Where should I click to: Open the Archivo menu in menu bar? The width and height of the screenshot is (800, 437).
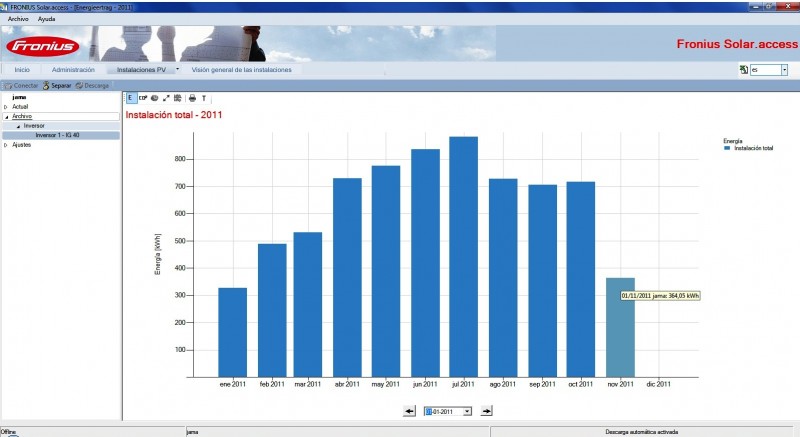[x=18, y=19]
